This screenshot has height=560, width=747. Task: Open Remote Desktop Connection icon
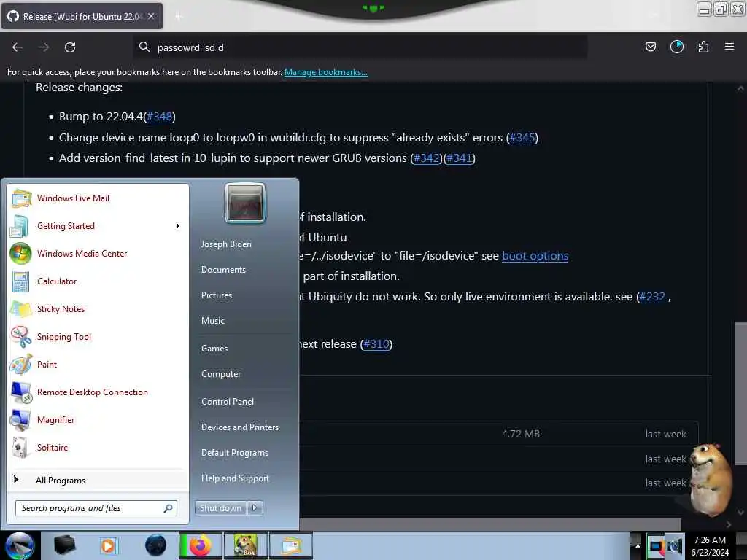point(20,392)
